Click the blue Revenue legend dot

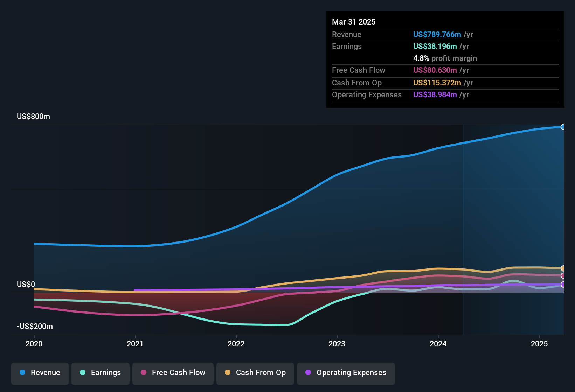click(22, 372)
